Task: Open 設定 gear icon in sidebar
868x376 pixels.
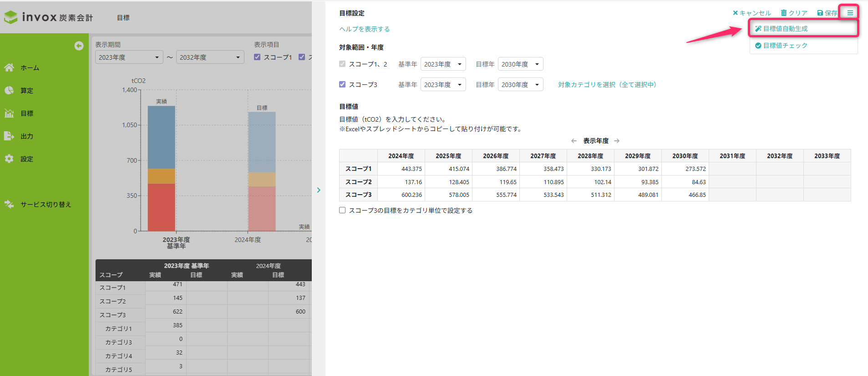Action: pos(9,159)
